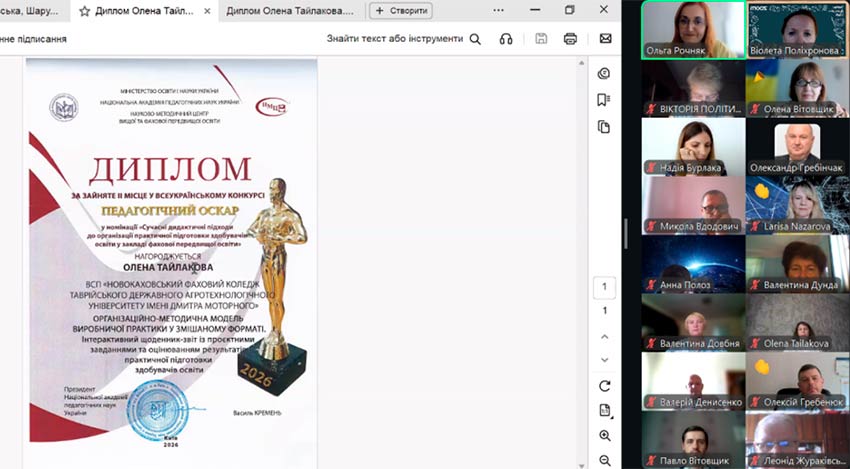Click the search magnifier icon in toolbar
This screenshot has height=469, width=850.
pos(475,39)
